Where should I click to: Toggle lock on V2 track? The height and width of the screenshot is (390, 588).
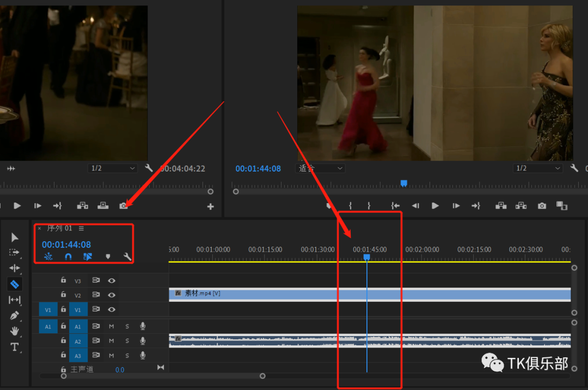point(63,294)
